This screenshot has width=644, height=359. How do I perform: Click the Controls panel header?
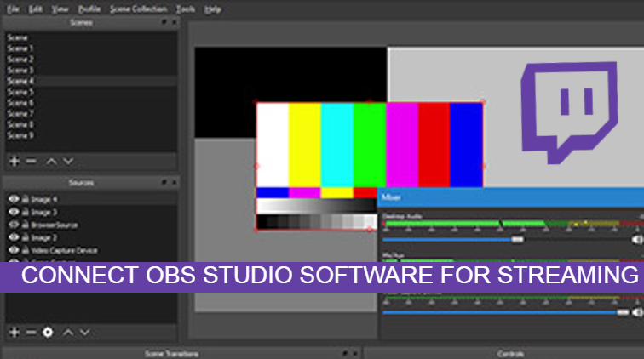[x=504, y=353]
